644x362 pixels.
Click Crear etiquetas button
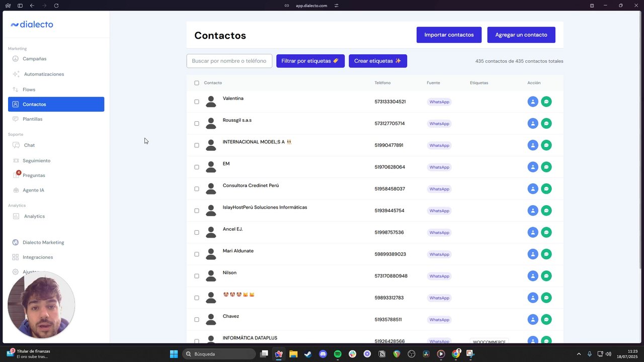coord(378,61)
